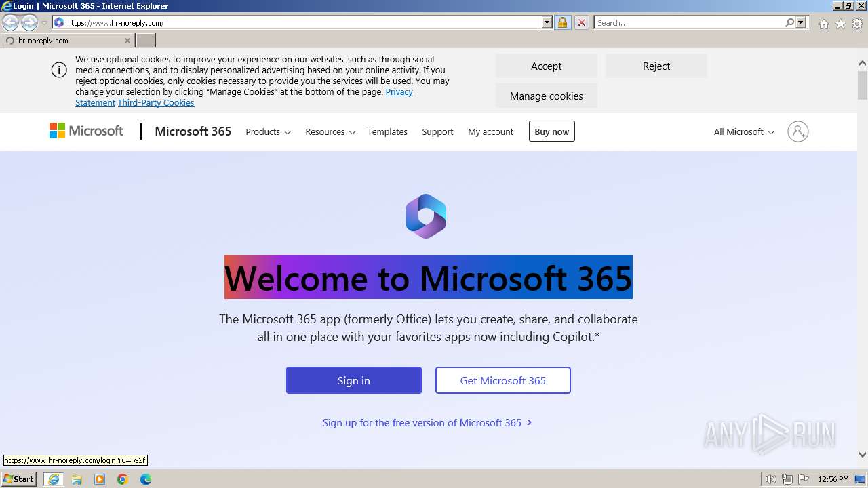Open media player taskbar icon
The image size is (868, 488).
click(x=100, y=479)
